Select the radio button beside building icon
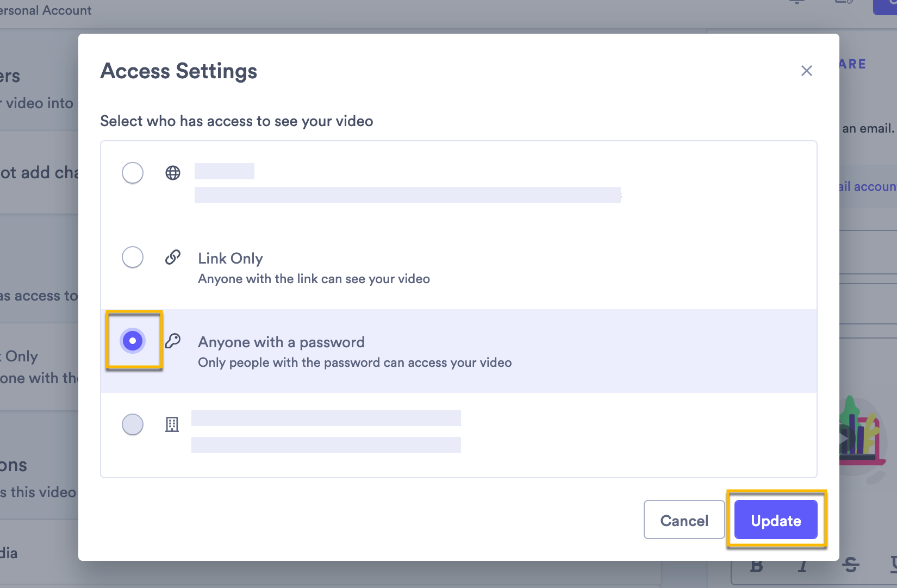897x588 pixels. click(x=133, y=424)
